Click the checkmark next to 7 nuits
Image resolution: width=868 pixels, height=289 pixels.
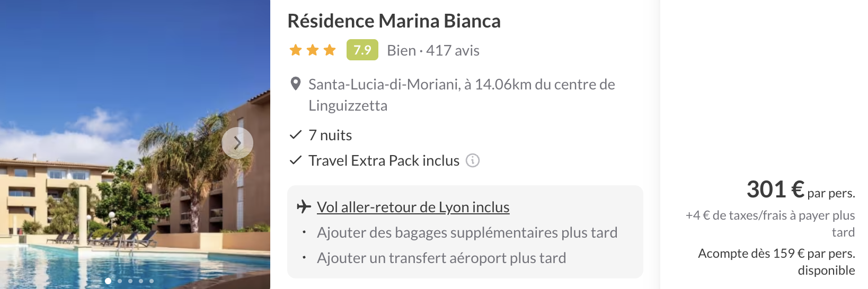[296, 135]
